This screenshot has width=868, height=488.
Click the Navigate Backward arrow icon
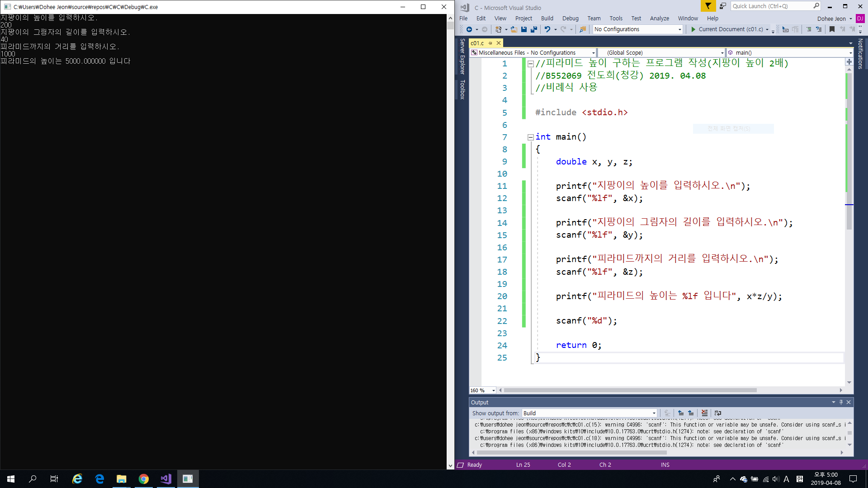(469, 29)
